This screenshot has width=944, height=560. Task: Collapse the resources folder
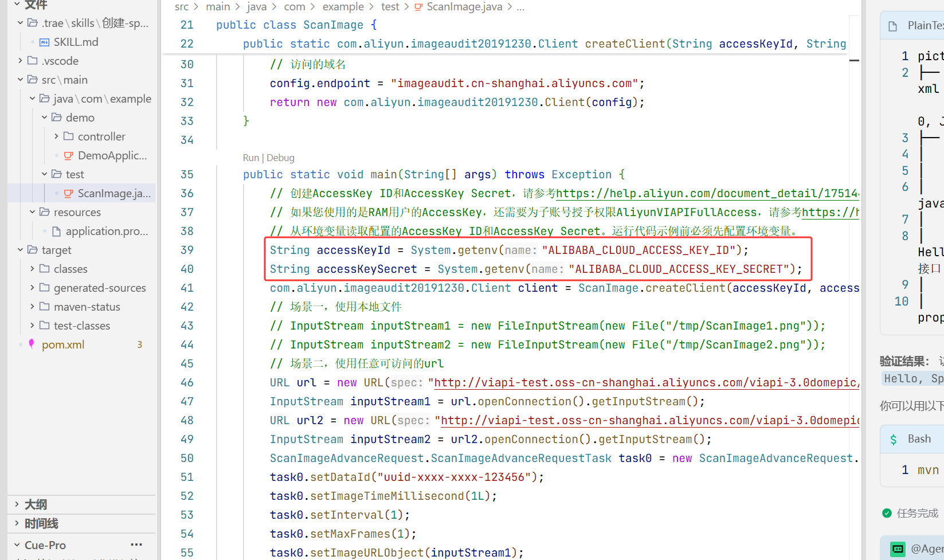(32, 212)
